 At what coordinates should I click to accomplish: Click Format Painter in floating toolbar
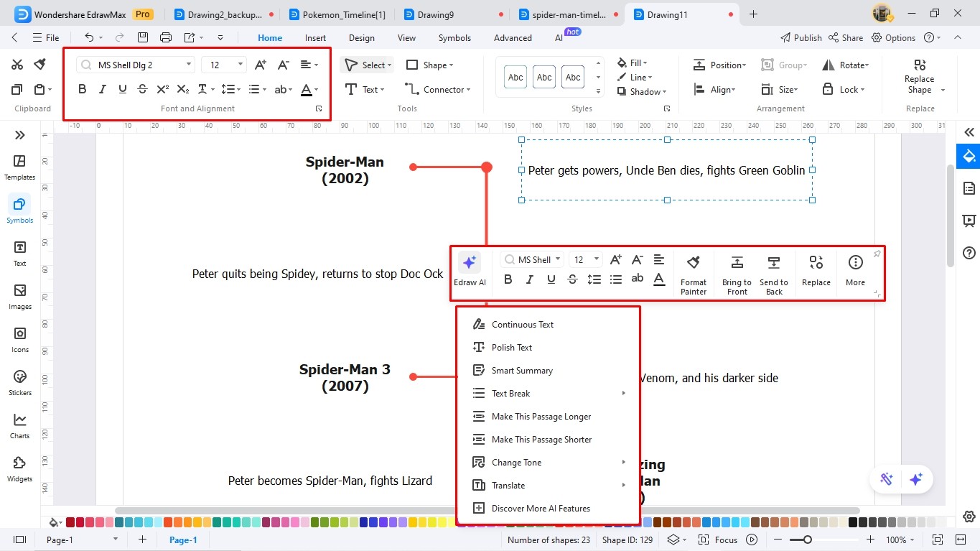point(694,274)
